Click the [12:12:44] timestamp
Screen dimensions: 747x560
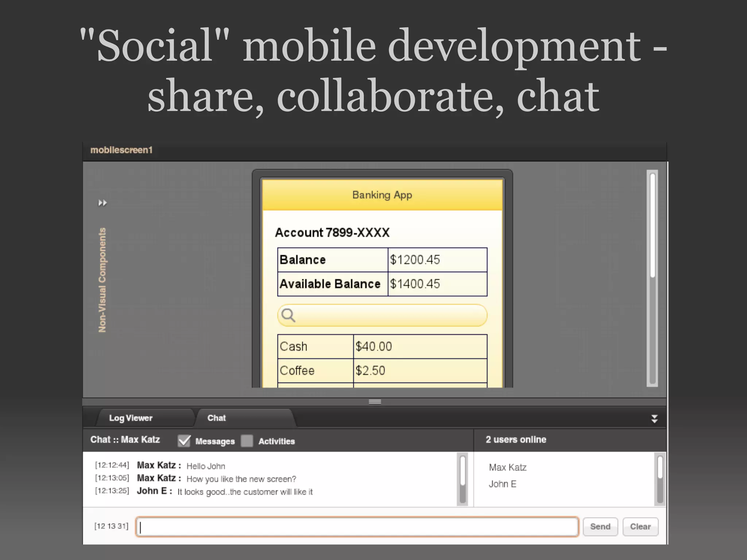click(x=112, y=465)
